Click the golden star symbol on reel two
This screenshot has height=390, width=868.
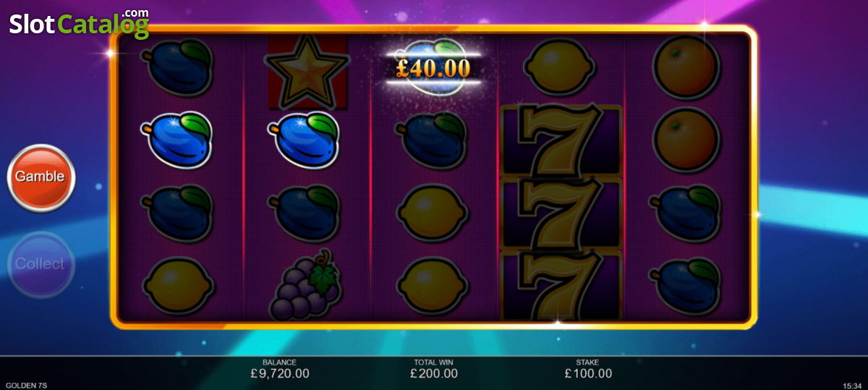[307, 69]
